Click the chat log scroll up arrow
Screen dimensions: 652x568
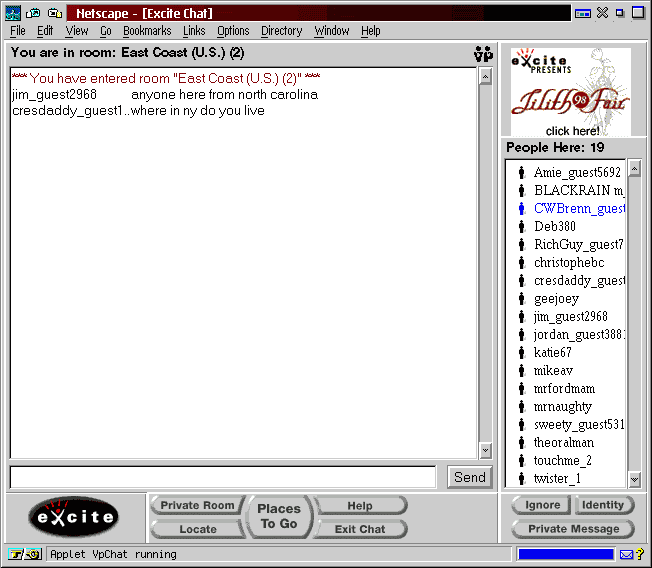tap(485, 77)
